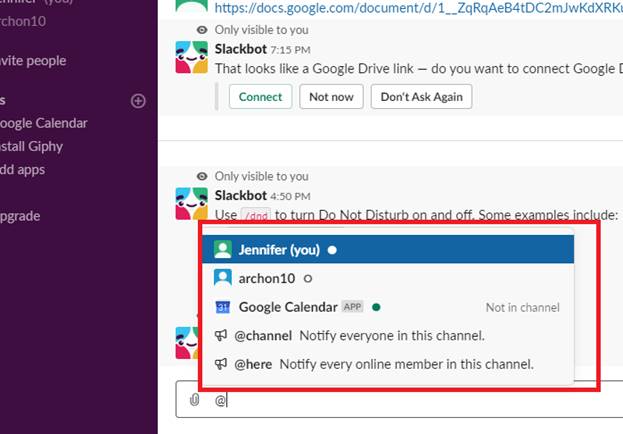Click the 7:15 PM message timestamp
This screenshot has width=623, height=434.
point(290,50)
